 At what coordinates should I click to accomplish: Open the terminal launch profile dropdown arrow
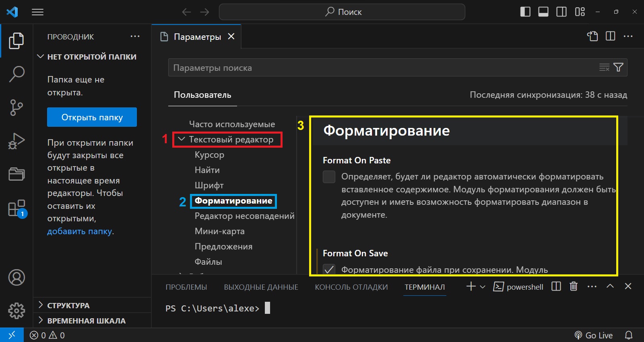483,287
